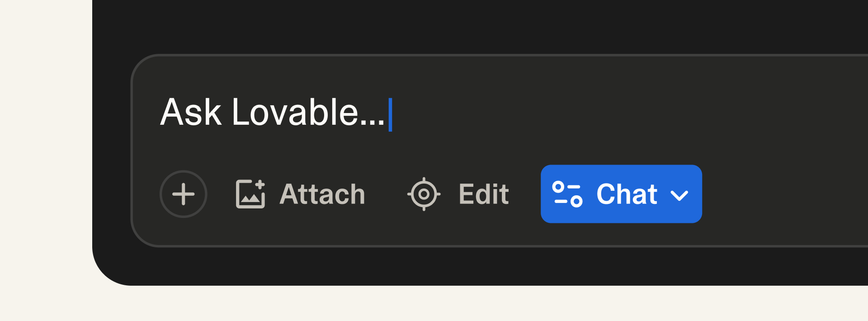Click the image attach icon

pyautogui.click(x=250, y=194)
